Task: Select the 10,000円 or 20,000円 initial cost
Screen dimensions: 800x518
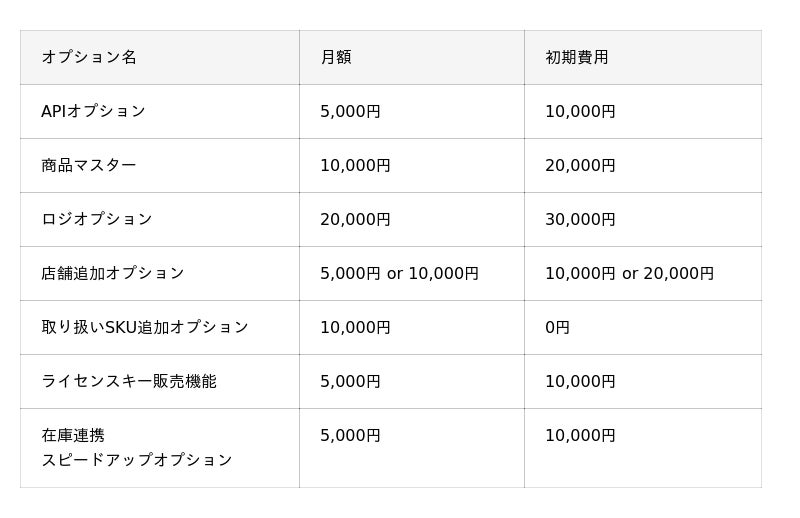Action: click(629, 273)
